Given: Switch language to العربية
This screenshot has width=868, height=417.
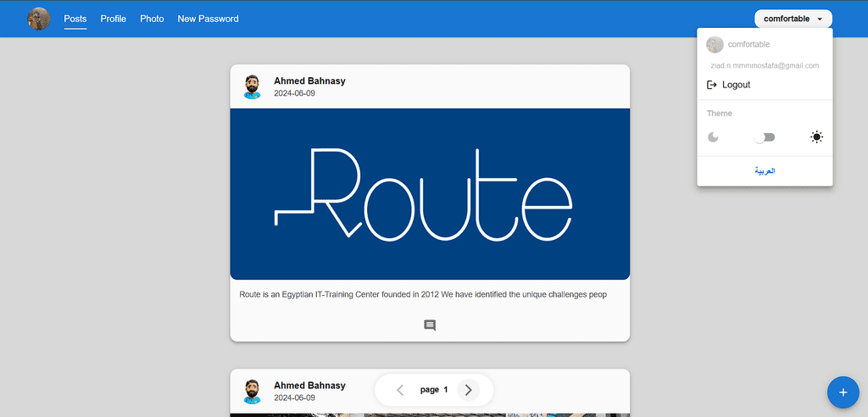Looking at the screenshot, I should coord(765,171).
